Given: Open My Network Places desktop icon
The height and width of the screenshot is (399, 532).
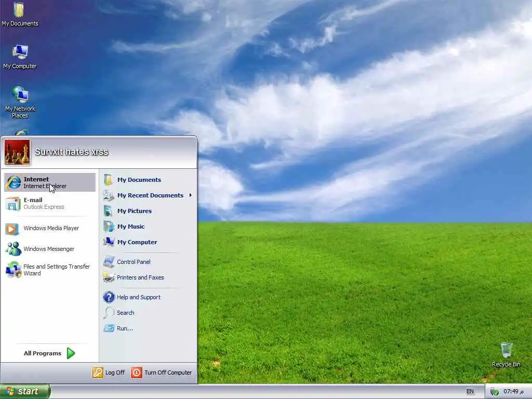Looking at the screenshot, I should (20, 102).
